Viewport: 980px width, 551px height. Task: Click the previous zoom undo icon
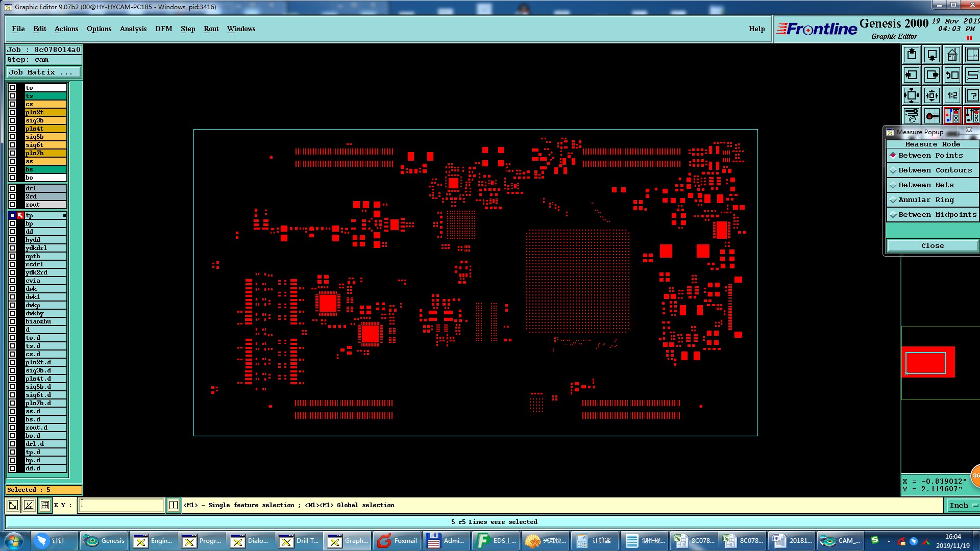tap(952, 75)
